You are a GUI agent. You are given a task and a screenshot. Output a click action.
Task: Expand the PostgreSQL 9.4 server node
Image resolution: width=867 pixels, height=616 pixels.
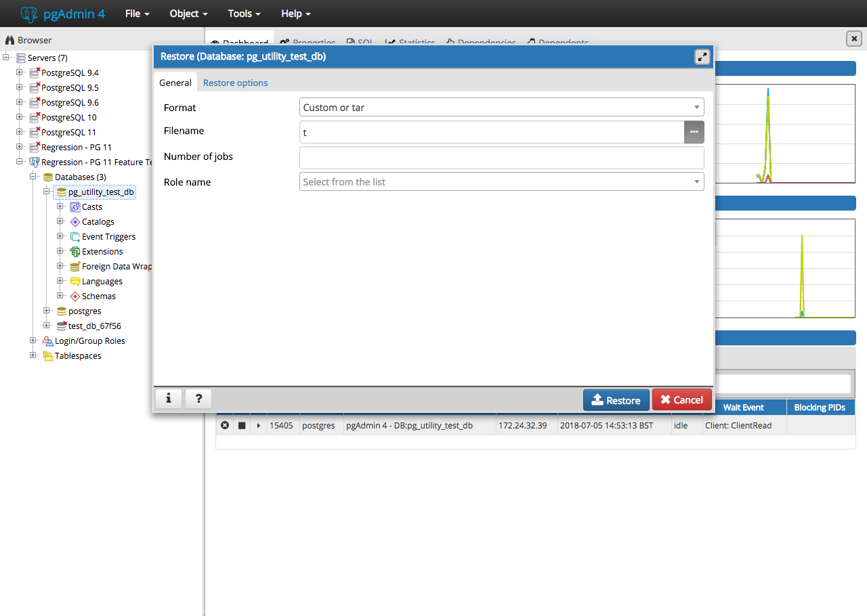click(20, 72)
